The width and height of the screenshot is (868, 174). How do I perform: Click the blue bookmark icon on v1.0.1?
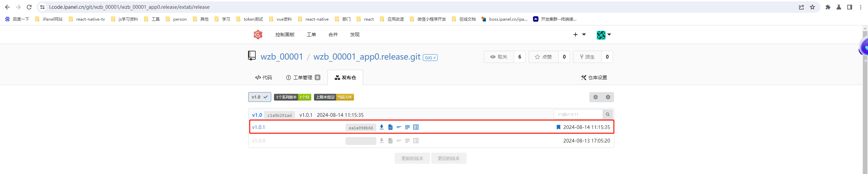coord(558,127)
